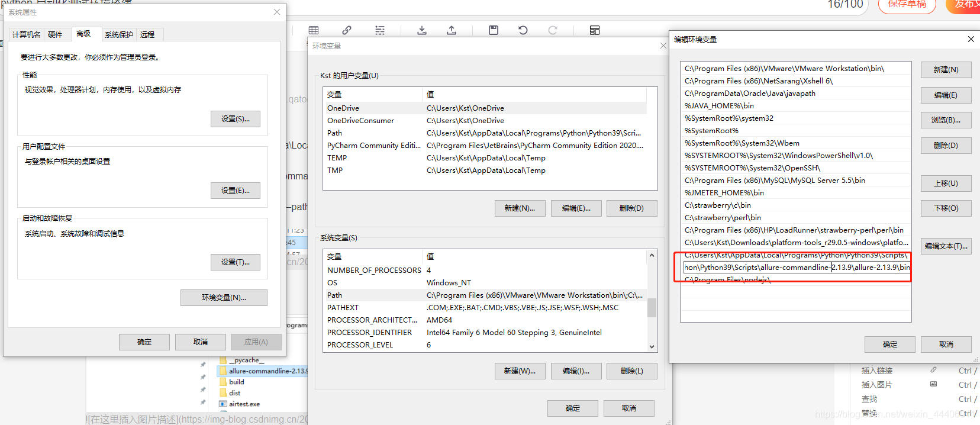
Task: Insert a table using editor toolbar icon
Action: pyautogui.click(x=314, y=30)
